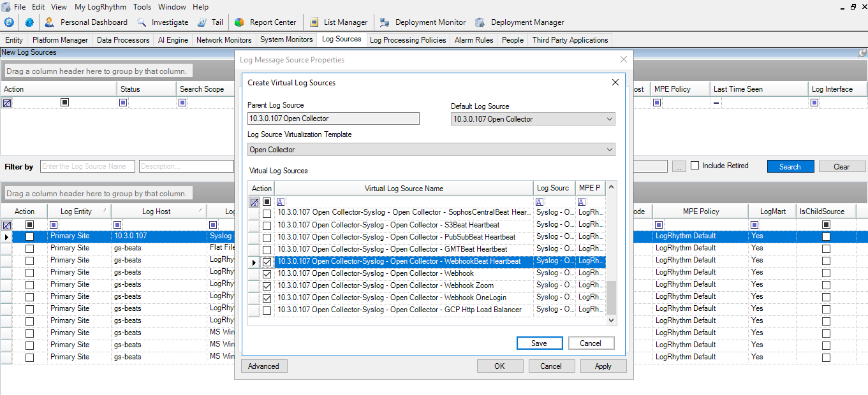Viewport: 868px width, 395px height.
Task: Switch to the Log Processing Policies tab
Action: pos(408,39)
